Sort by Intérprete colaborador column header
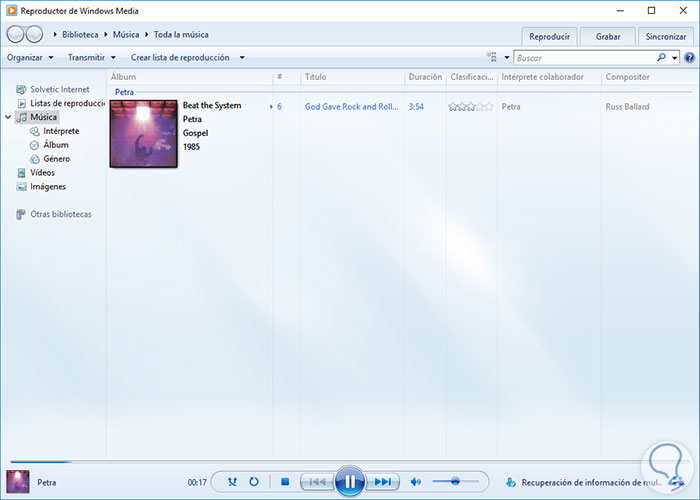The height and width of the screenshot is (500, 700). 550,77
